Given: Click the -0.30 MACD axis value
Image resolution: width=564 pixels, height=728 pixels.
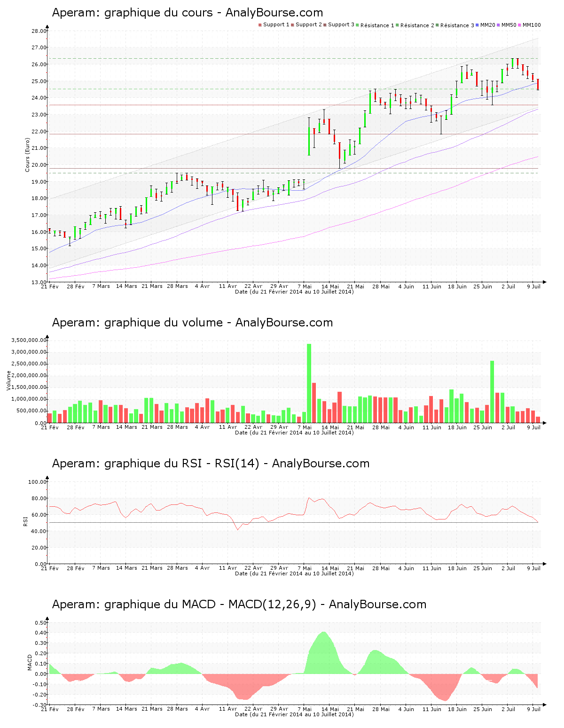Looking at the screenshot, I should (39, 705).
